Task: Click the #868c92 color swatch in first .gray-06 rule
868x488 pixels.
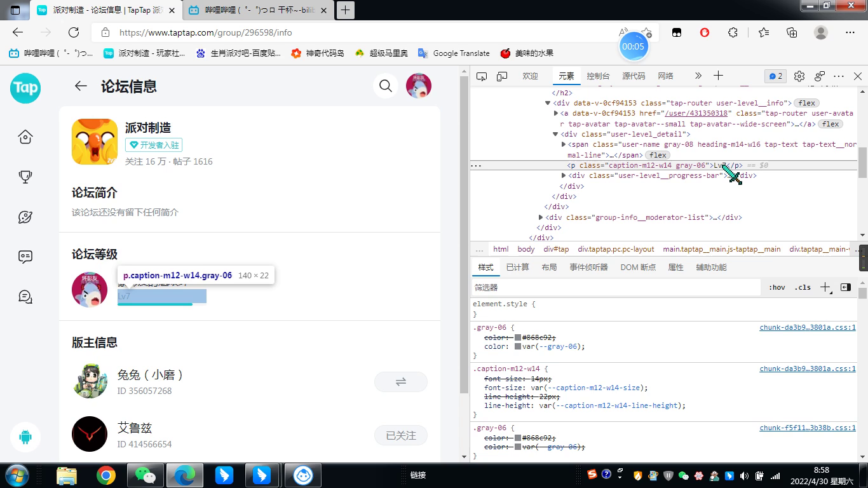Action: click(518, 337)
